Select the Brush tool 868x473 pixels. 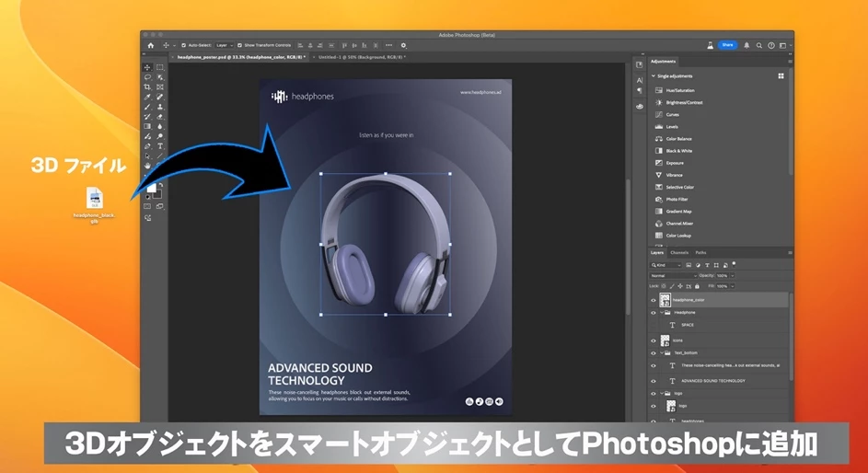tap(147, 107)
